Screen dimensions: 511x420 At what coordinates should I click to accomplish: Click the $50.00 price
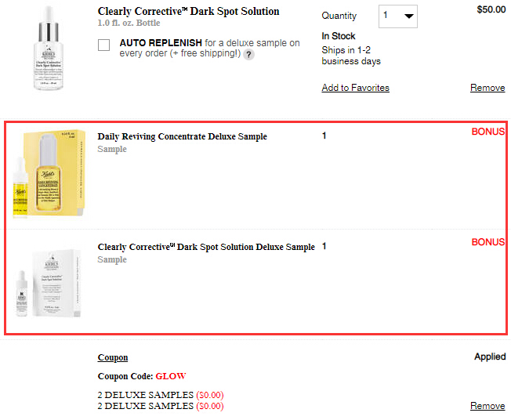(491, 9)
